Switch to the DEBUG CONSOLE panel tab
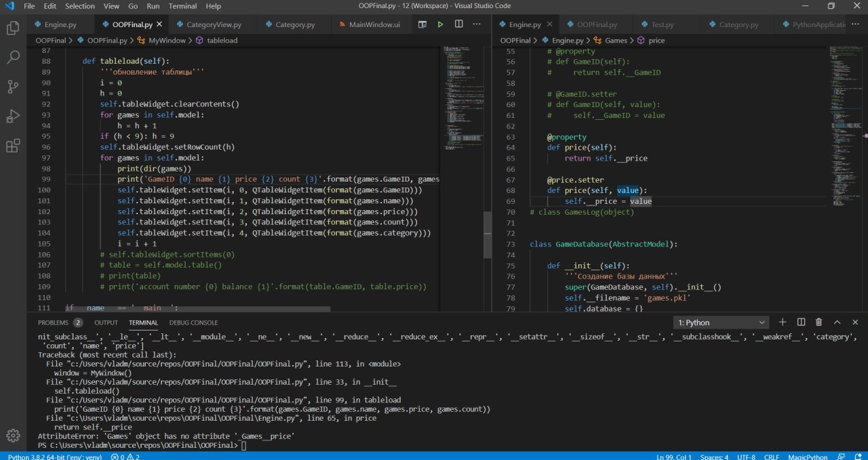The height and width of the screenshot is (460, 868). (193, 322)
